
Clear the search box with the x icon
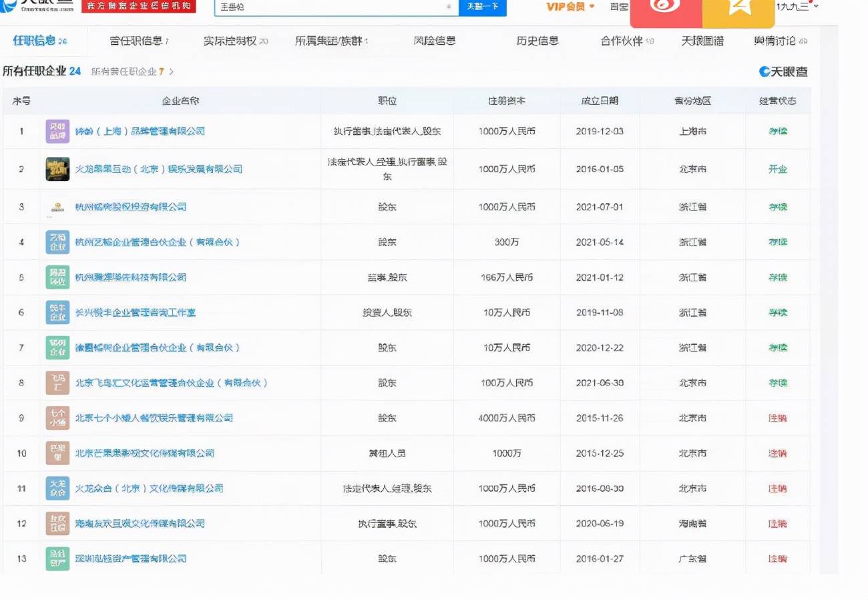[x=448, y=7]
